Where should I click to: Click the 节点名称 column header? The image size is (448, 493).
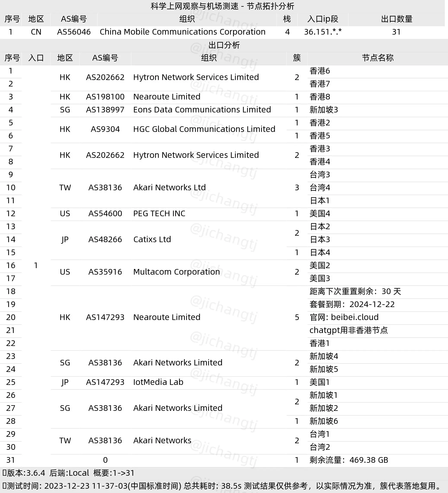click(377, 58)
